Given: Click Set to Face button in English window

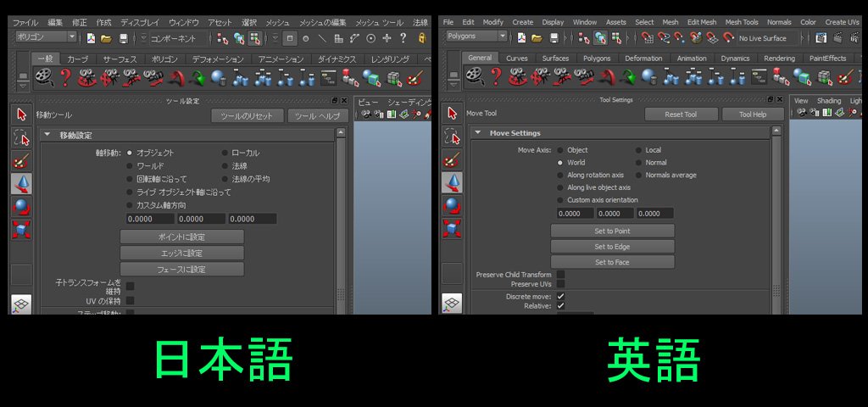Looking at the screenshot, I should click(612, 262).
